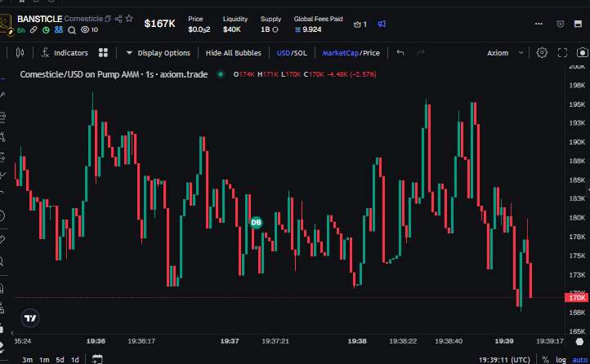Copy the Comesticle token address
Viewport: 590px width, 364px height.
(108, 19)
